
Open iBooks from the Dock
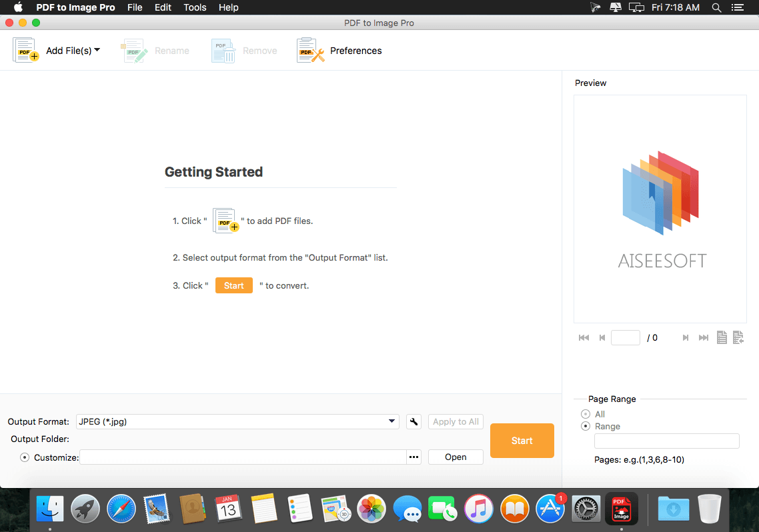(x=514, y=509)
